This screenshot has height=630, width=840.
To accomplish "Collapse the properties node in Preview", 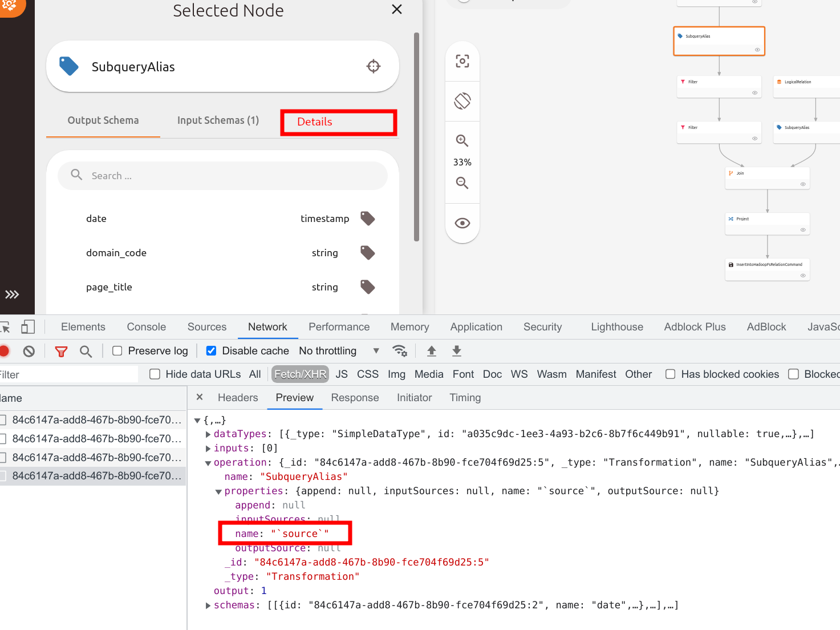I will 218,491.
